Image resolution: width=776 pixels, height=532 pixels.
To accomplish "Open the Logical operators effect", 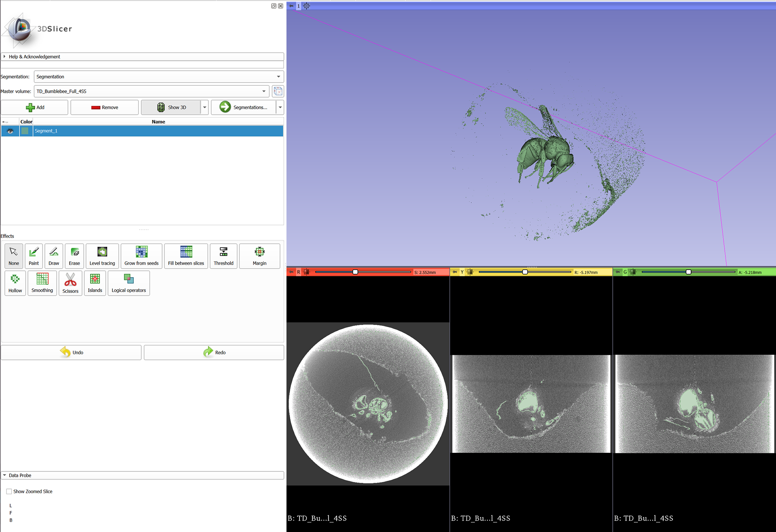I will coord(129,283).
